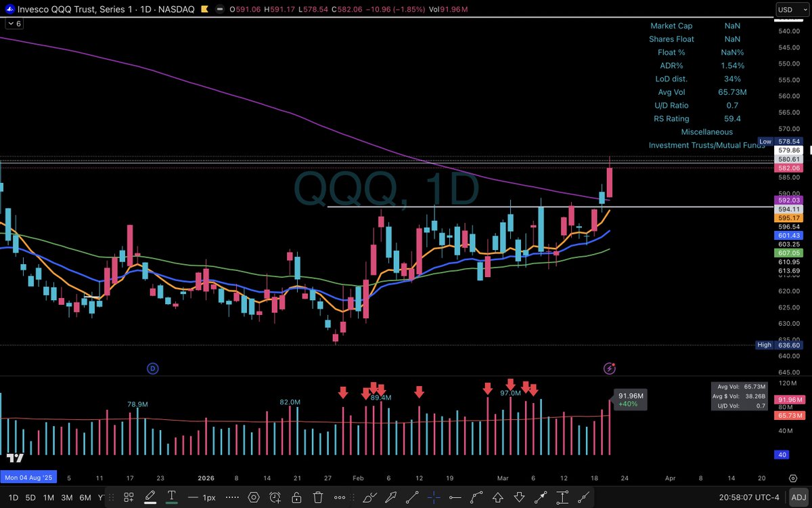Click the dividend D marker on timeline
The width and height of the screenshot is (812, 508).
[x=153, y=368]
